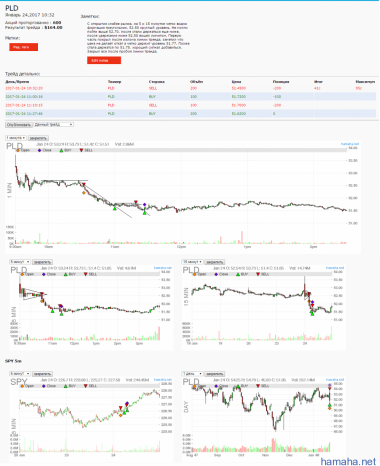Image resolution: width=380 pixels, height=466 pixels.
Task: Open the '15 минут' timeframe dropdown
Action: pyautogui.click(x=192, y=262)
